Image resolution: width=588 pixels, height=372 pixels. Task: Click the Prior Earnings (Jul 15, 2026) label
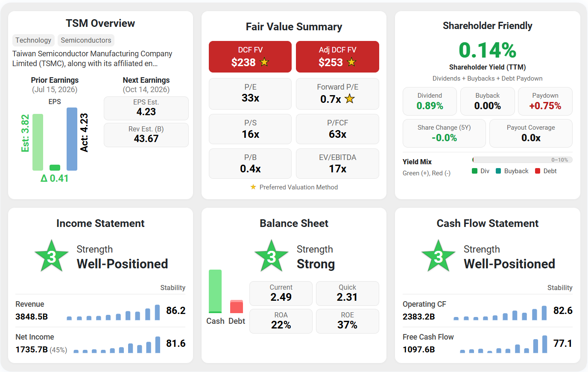coord(55,85)
